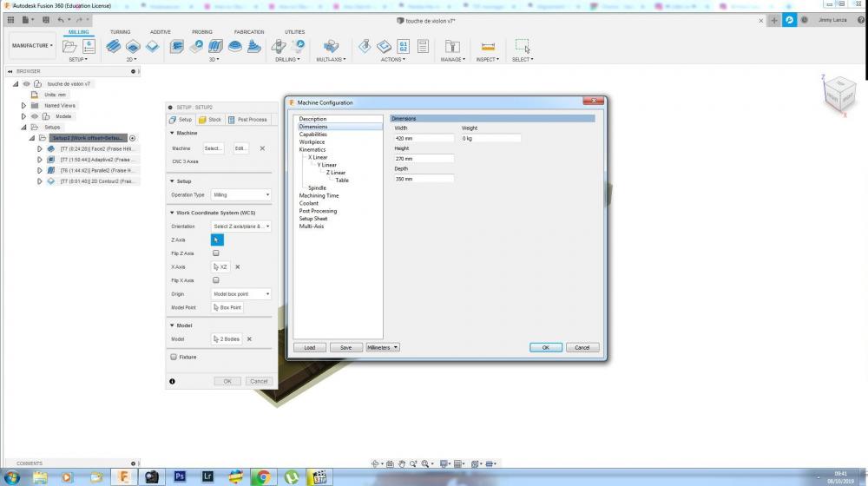Select the 3D Adaptive Clearing icon
The height and width of the screenshot is (486, 868).
[x=176, y=47]
